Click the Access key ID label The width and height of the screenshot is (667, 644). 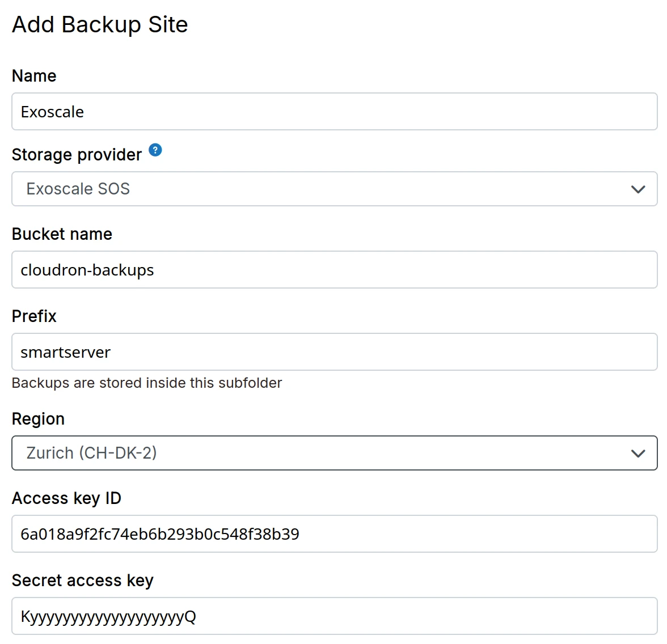(x=66, y=498)
